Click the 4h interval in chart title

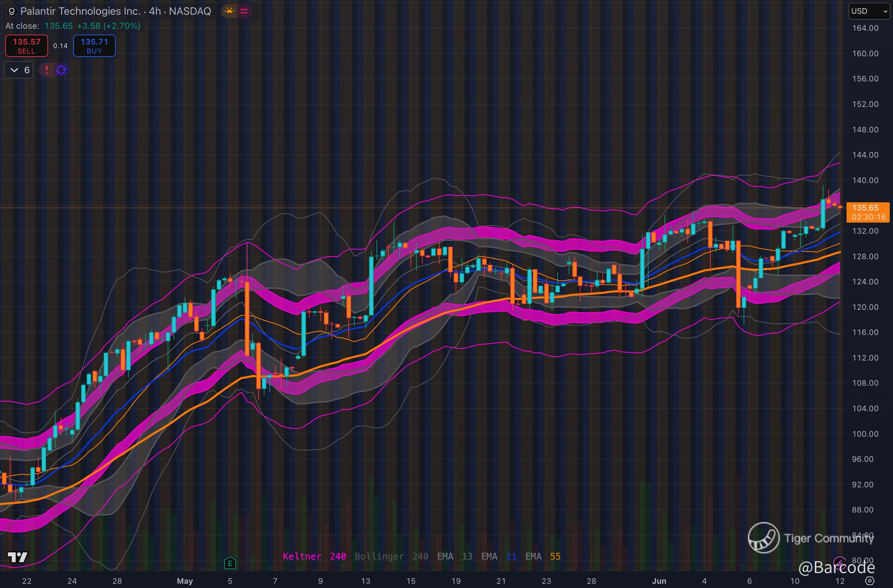155,11
